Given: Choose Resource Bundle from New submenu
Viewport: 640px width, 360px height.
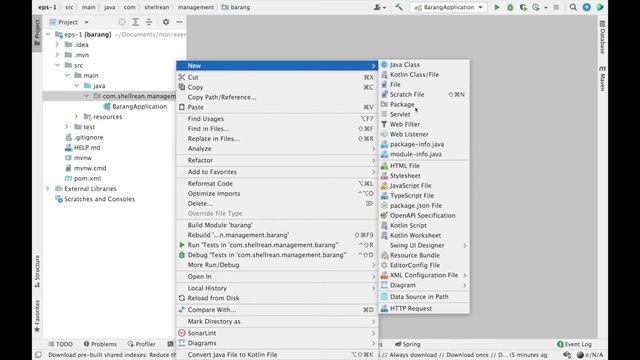Looking at the screenshot, I should tap(424, 255).
